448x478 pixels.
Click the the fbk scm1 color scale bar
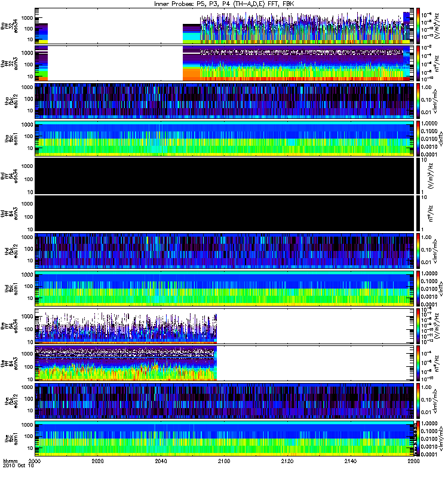[x=418, y=439]
